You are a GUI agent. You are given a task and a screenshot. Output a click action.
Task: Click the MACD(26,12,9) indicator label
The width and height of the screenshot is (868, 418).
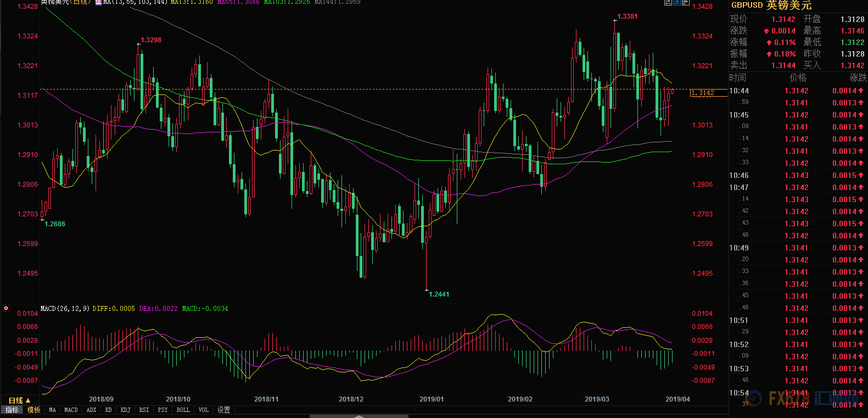coord(65,309)
